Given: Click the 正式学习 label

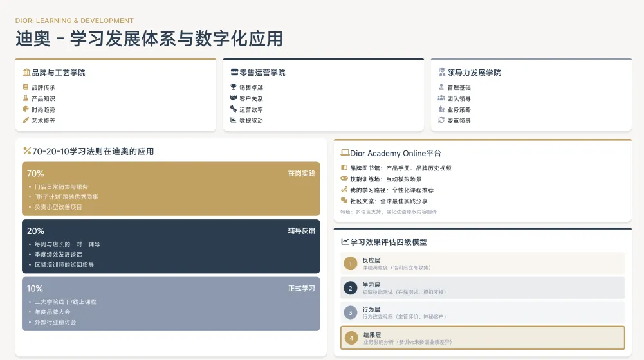Looking at the screenshot, I should click(x=302, y=288).
